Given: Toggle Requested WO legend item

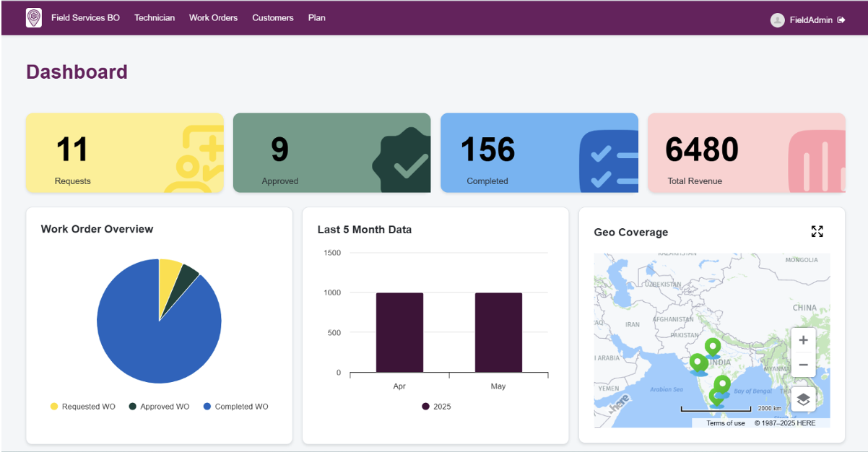Looking at the screenshot, I should click(83, 407).
